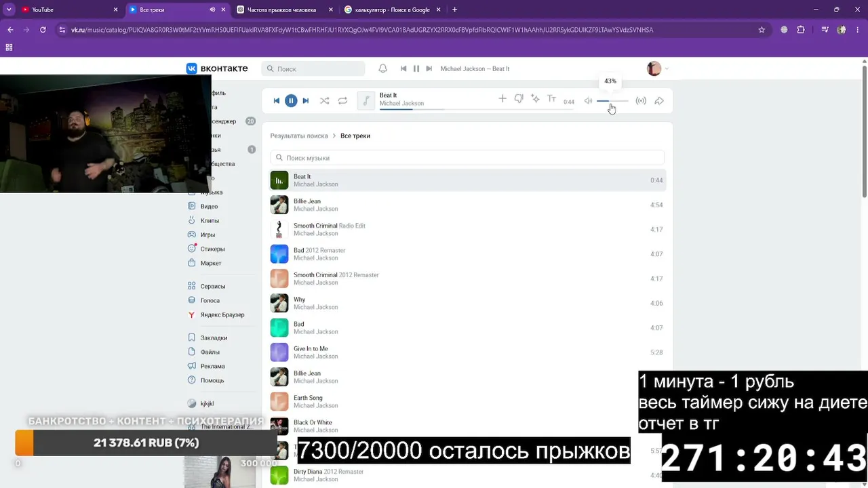
Task: Toggle repeat mode in the player
Action: [x=342, y=101]
